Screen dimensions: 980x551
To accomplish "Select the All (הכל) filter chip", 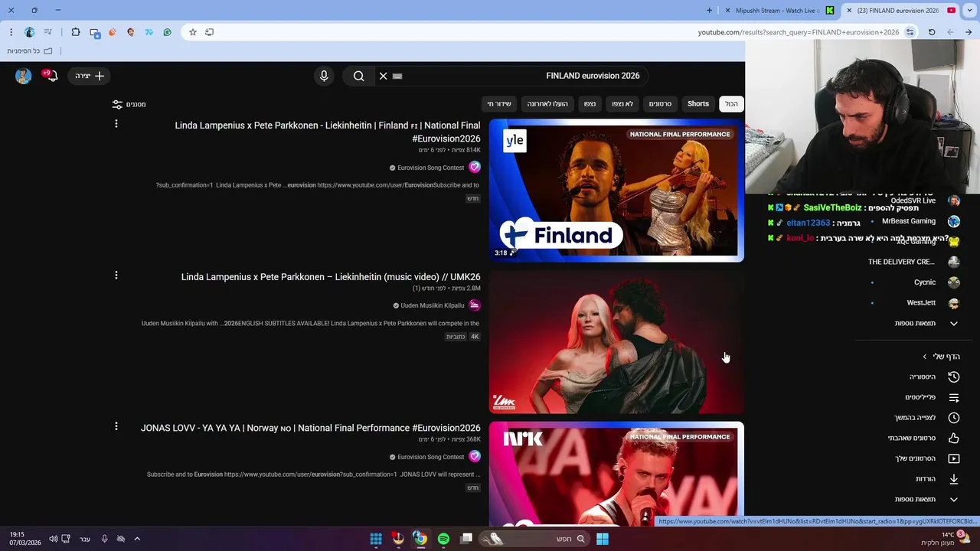I will coord(732,104).
